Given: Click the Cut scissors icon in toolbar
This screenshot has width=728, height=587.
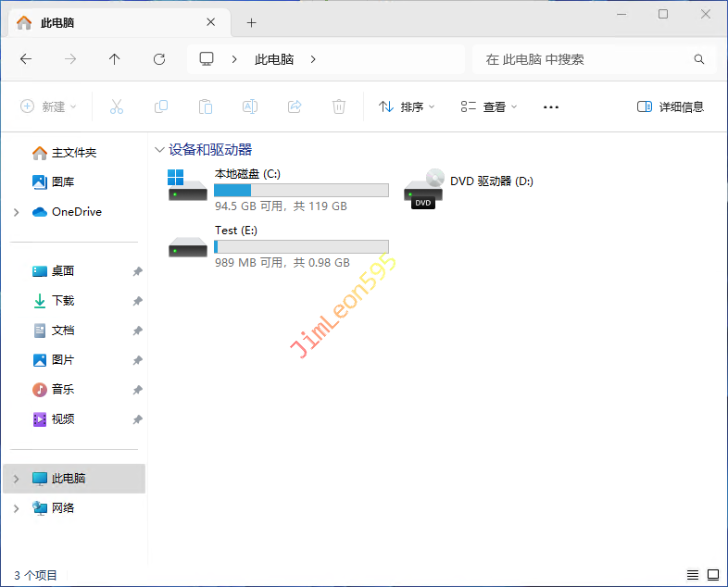Looking at the screenshot, I should click(x=117, y=107).
